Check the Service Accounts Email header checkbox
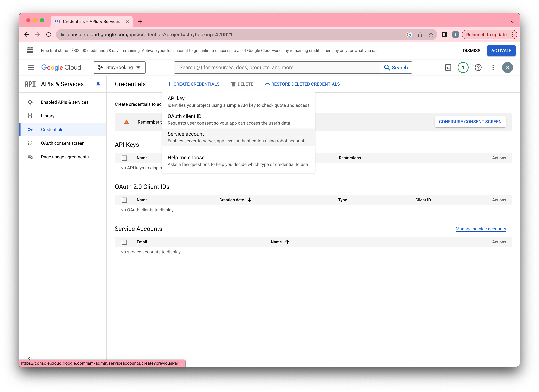Viewport: 539px width, 392px height. point(124,242)
